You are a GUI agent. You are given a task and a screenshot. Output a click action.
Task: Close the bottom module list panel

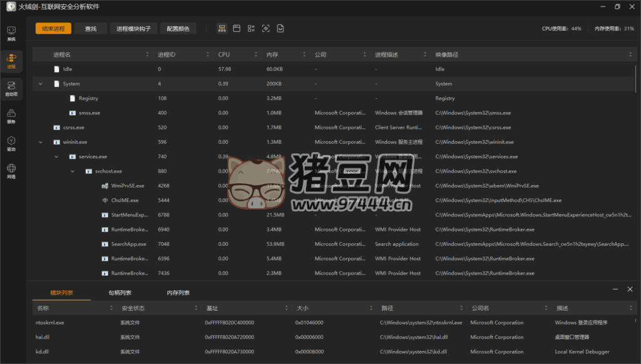(630, 289)
